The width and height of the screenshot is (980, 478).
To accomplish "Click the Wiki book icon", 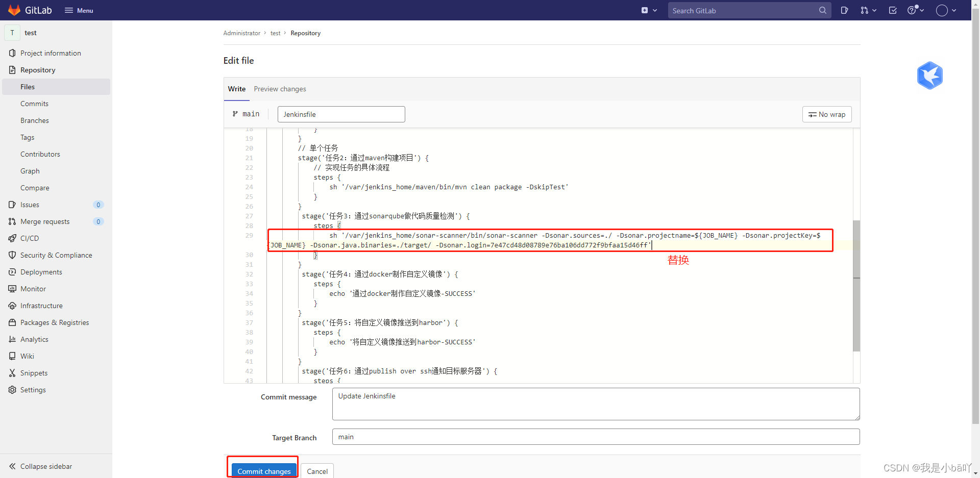I will (x=12, y=356).
